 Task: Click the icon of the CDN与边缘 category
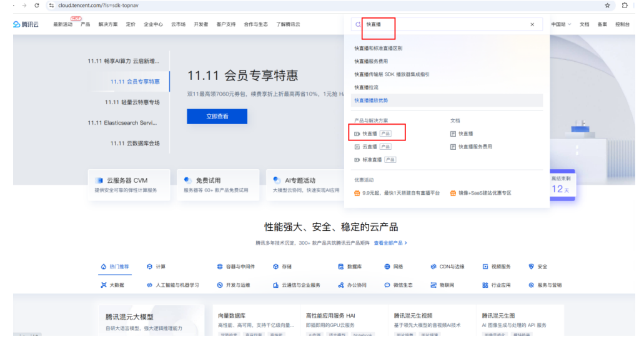433,266
